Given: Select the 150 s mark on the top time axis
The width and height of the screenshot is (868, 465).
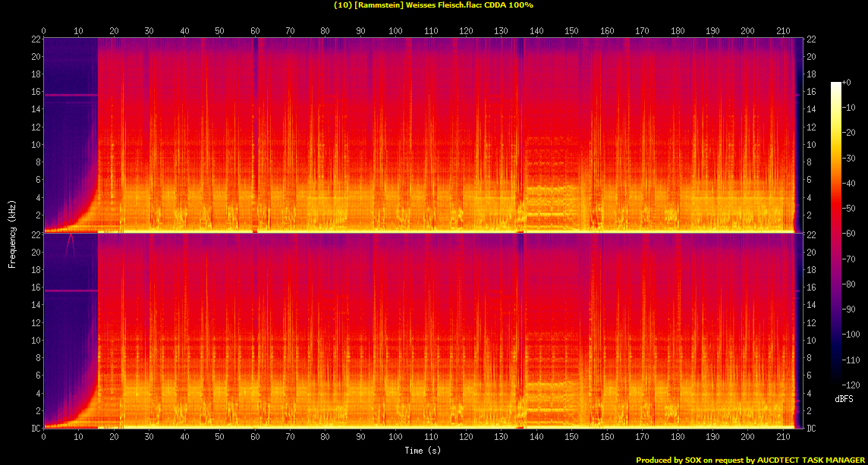Looking at the screenshot, I should 571,31.
